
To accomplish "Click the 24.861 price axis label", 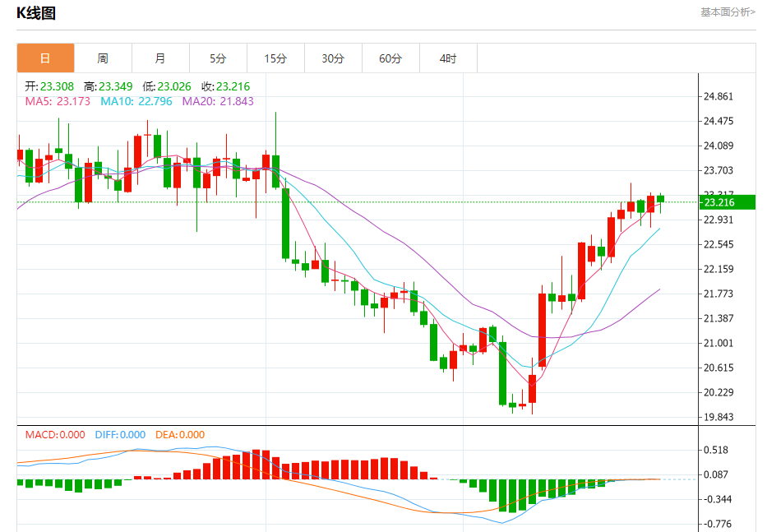I will click(718, 96).
